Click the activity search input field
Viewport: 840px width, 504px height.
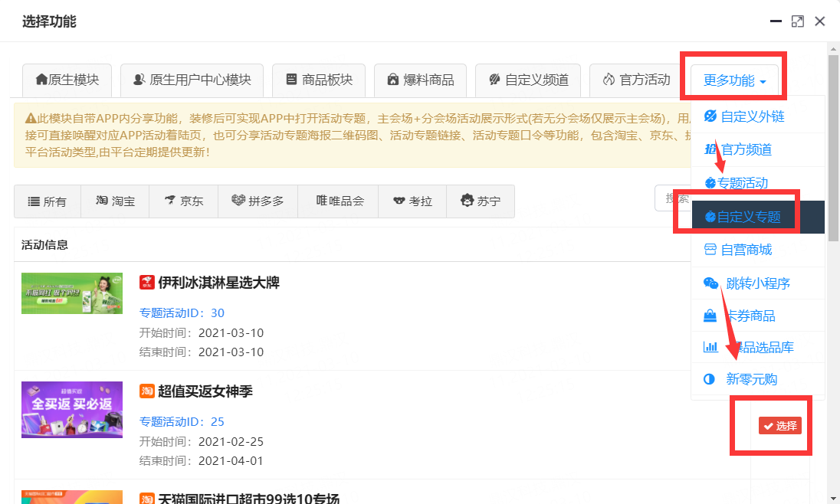673,198
